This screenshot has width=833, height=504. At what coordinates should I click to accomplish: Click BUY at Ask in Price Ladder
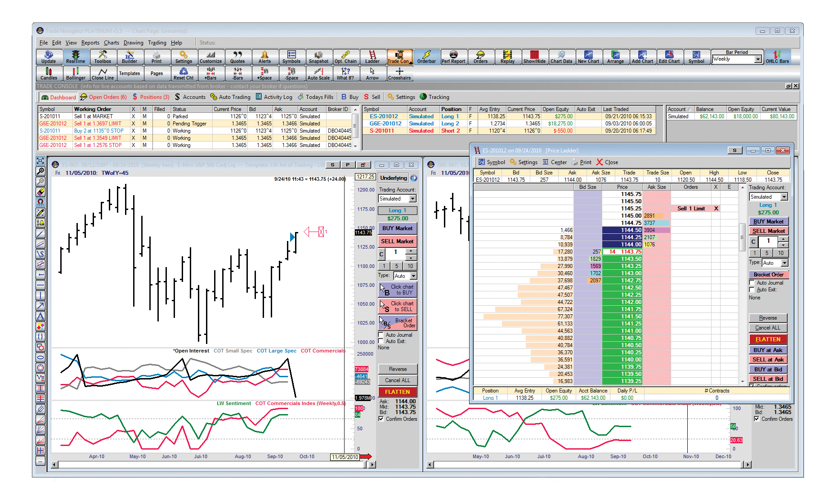(x=768, y=350)
